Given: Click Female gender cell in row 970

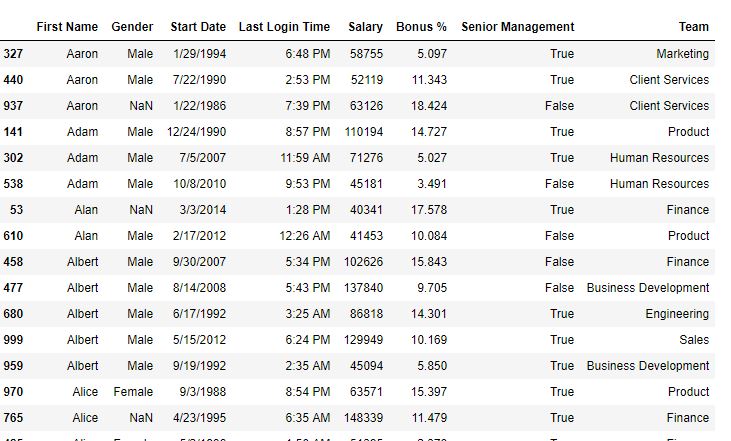Looking at the screenshot, I should pos(133,392).
